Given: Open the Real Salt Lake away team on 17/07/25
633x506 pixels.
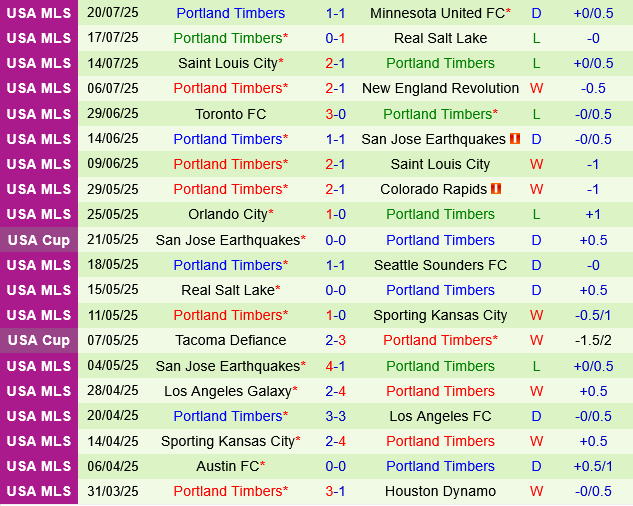Looking at the screenshot, I should tap(440, 38).
